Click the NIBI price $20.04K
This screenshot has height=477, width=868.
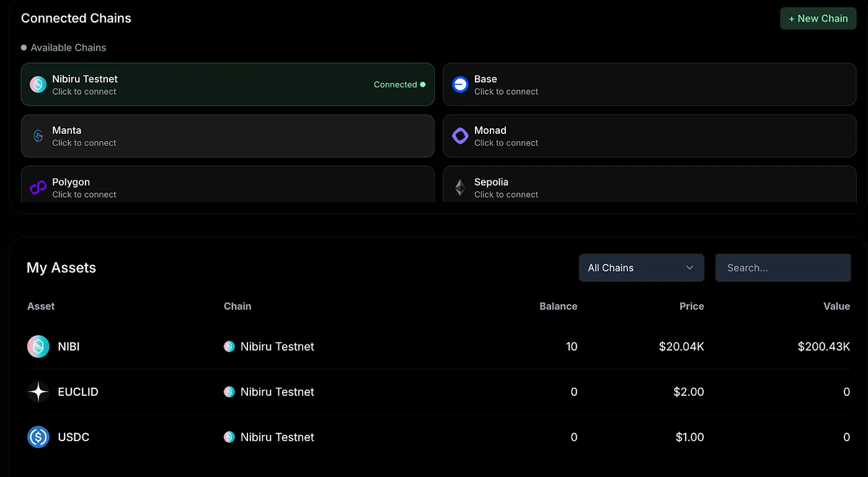pos(681,346)
